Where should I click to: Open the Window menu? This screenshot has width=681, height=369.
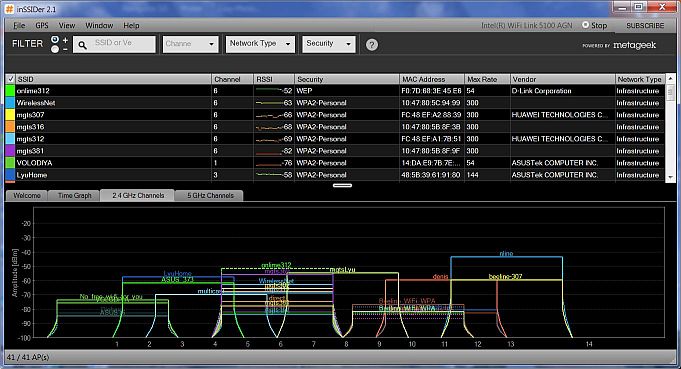99,26
